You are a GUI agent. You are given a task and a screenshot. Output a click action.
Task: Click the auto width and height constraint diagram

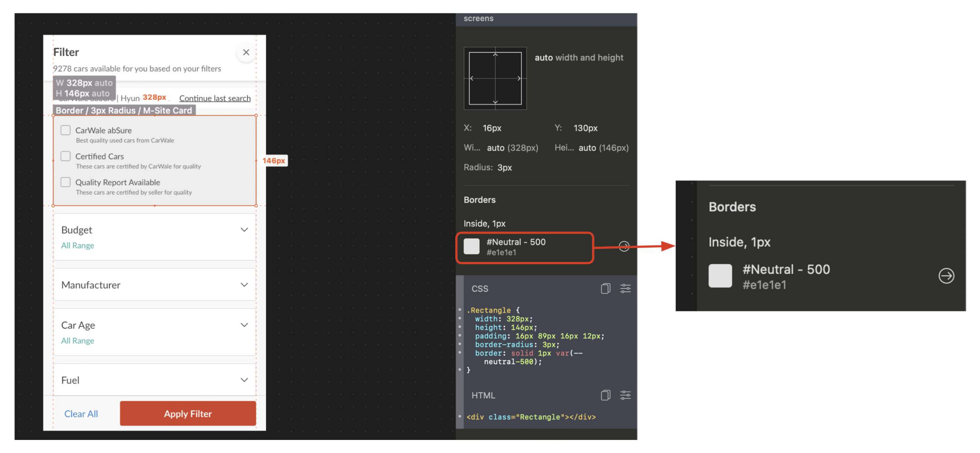(495, 78)
